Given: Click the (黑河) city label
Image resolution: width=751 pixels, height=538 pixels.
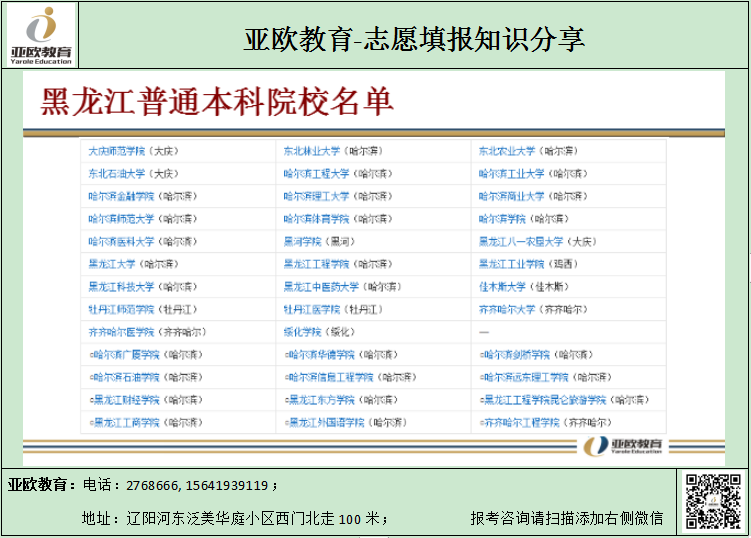Looking at the screenshot, I should [340, 241].
